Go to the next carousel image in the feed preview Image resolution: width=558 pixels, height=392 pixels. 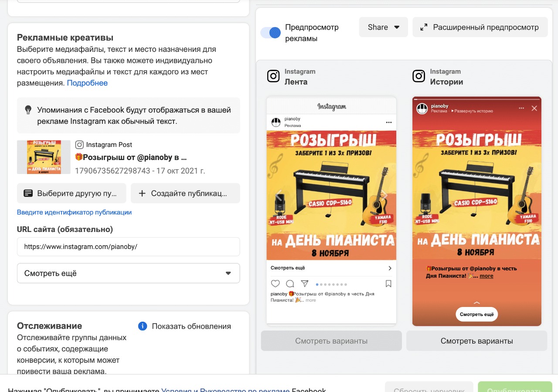[x=384, y=194]
